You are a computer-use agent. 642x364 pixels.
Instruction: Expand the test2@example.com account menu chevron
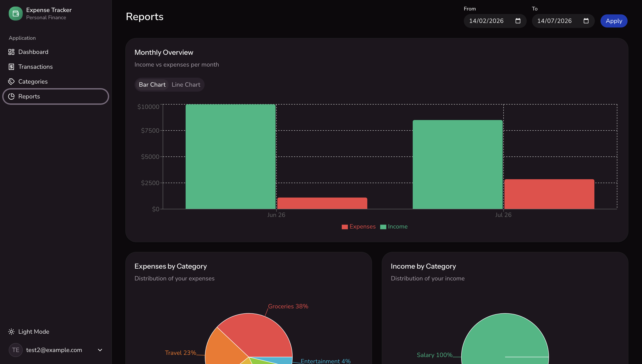pyautogui.click(x=100, y=350)
